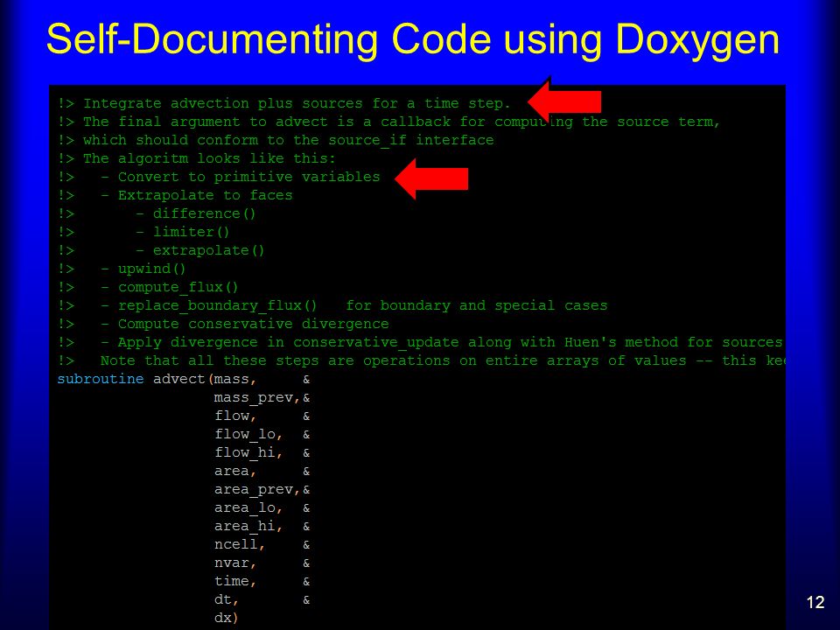Click the 'Extrapolate to faces' comment line

(205, 195)
